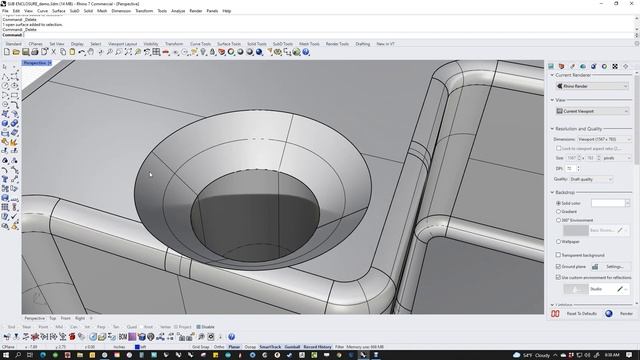Open the Draft quality dropdown
The width and height of the screenshot is (640, 360).
click(x=591, y=179)
